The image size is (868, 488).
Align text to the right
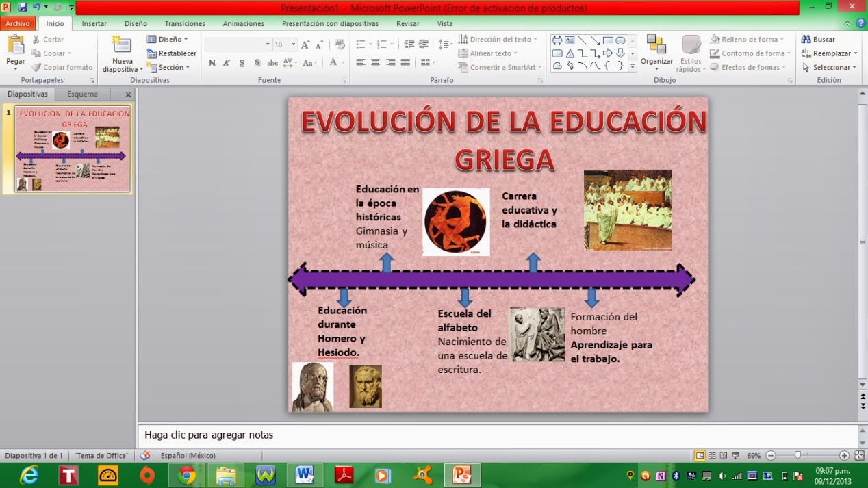390,62
